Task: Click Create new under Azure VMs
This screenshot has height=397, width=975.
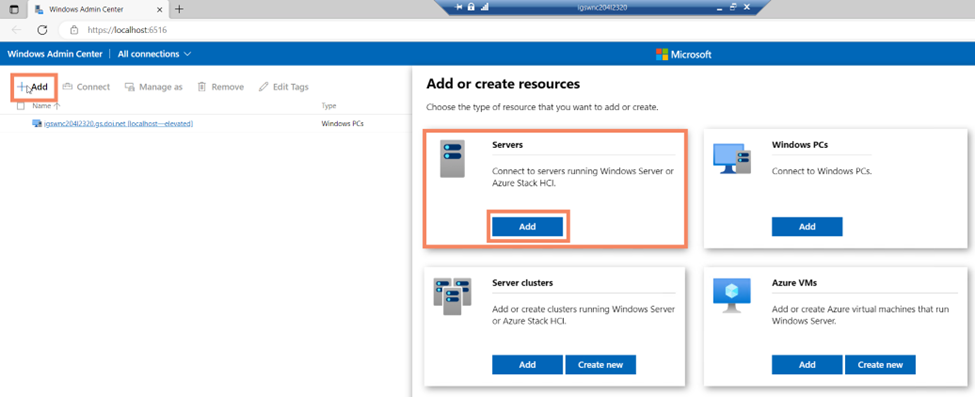Action: (880, 365)
